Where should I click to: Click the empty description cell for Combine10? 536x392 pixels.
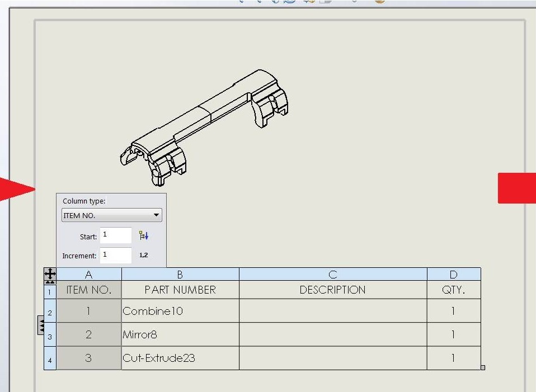(333, 311)
